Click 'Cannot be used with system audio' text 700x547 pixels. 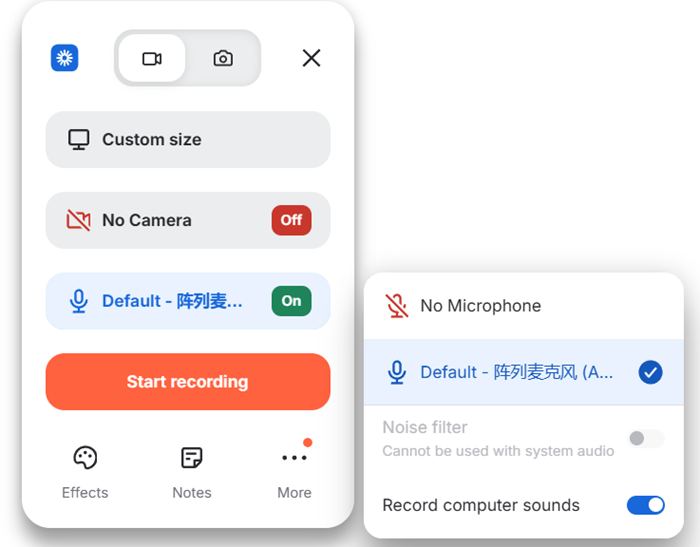[498, 451]
